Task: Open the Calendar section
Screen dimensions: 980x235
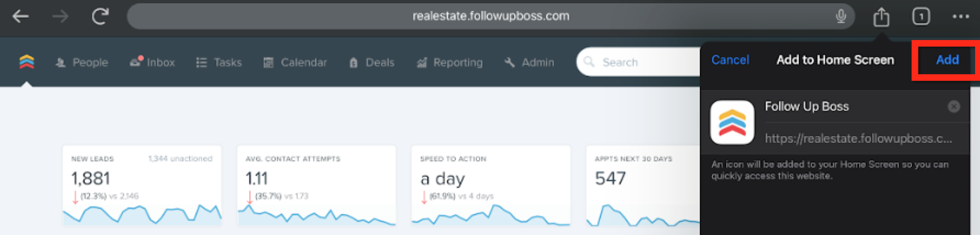Action: pos(295,63)
